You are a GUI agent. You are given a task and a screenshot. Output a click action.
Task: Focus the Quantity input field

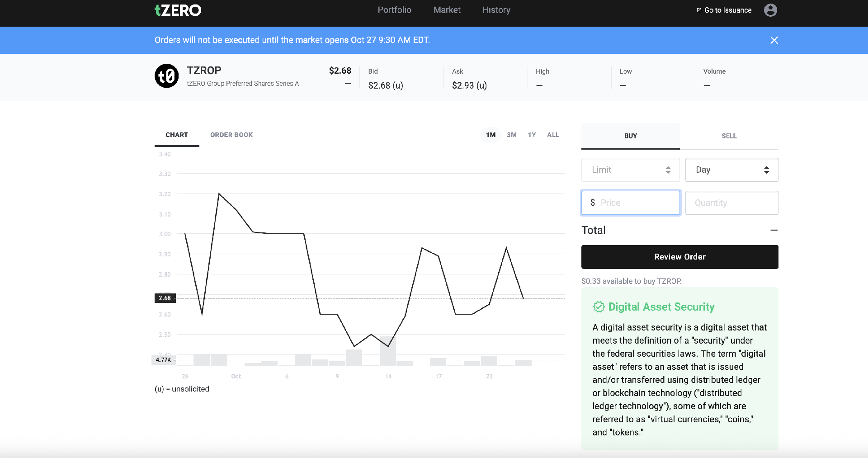pos(731,203)
